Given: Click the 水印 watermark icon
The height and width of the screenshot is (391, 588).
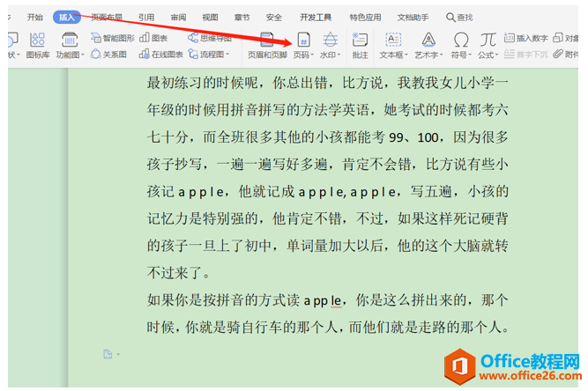Looking at the screenshot, I should (330, 40).
